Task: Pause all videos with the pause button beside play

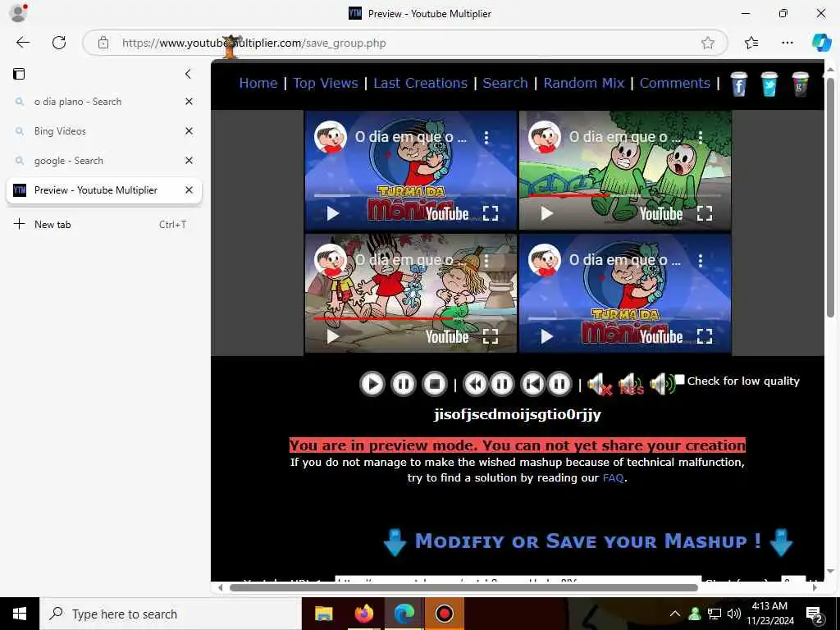Action: pyautogui.click(x=403, y=384)
